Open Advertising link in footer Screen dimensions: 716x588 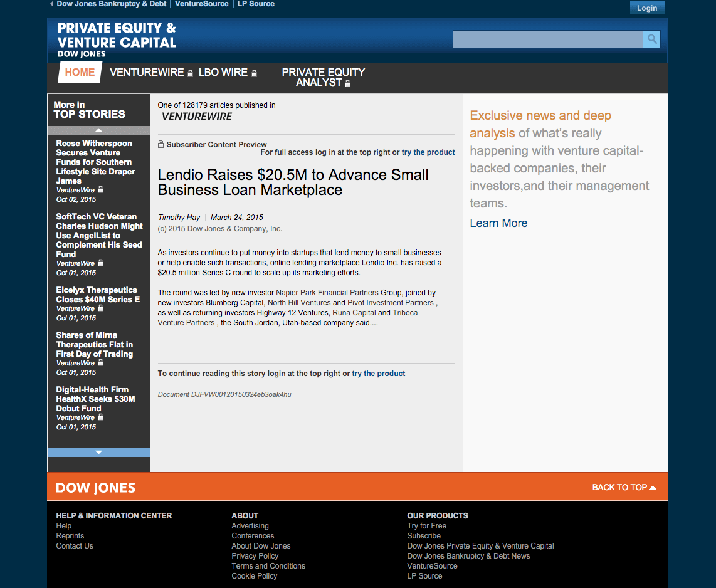250,526
